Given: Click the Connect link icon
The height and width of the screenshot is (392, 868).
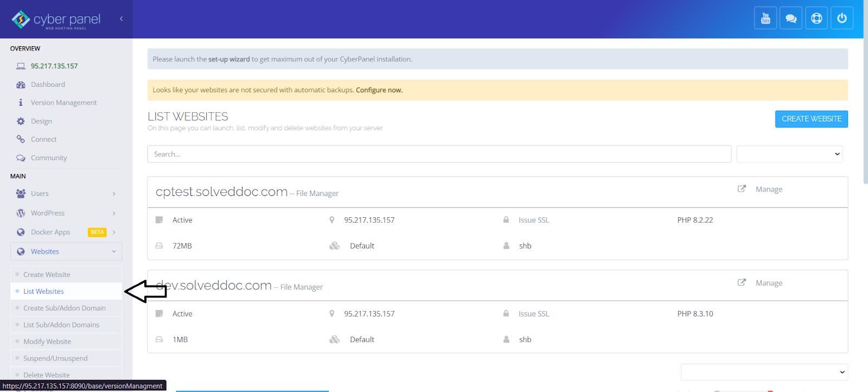Looking at the screenshot, I should (x=21, y=139).
